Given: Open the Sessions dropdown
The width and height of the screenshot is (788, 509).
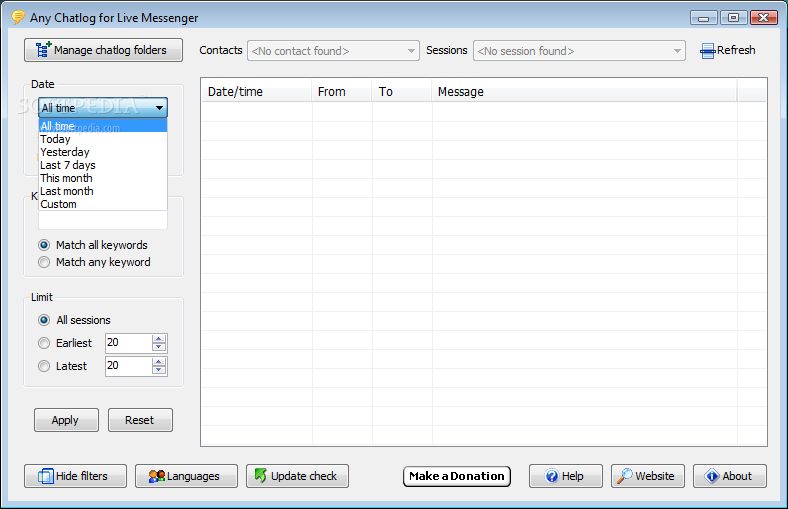Looking at the screenshot, I should [x=579, y=51].
